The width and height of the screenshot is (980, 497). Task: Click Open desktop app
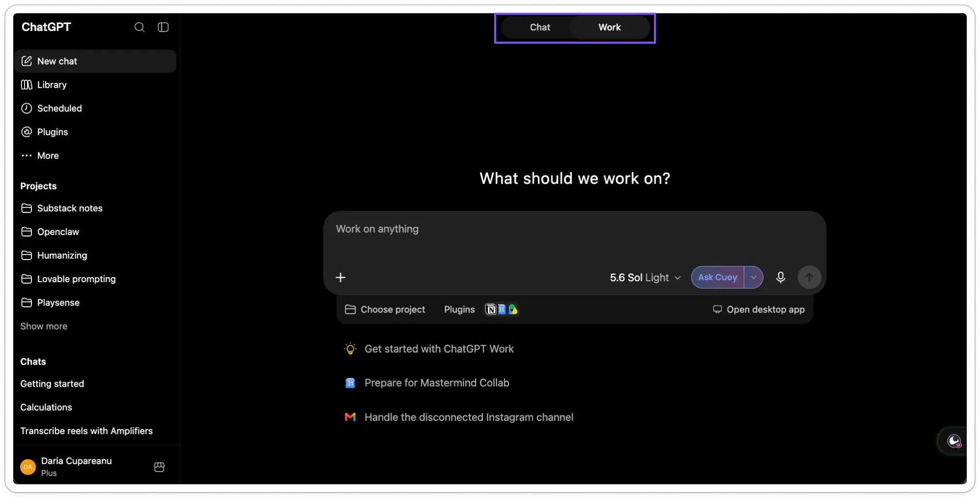[758, 310]
